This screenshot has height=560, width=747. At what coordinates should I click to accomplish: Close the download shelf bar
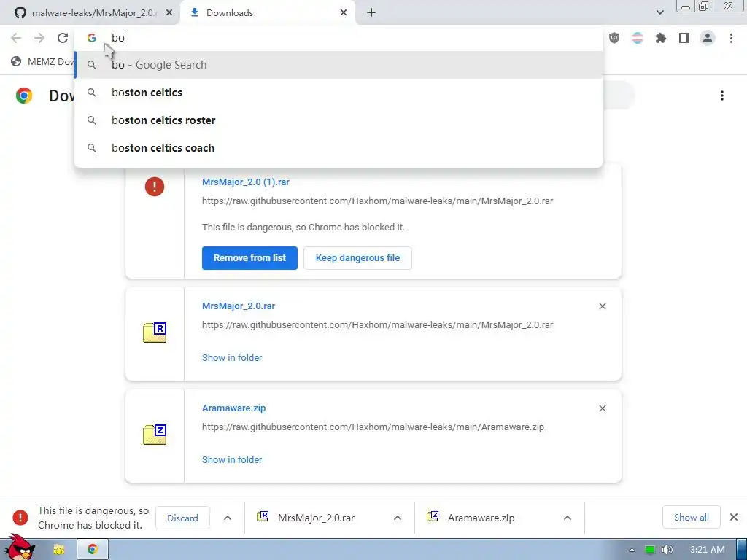[734, 517]
